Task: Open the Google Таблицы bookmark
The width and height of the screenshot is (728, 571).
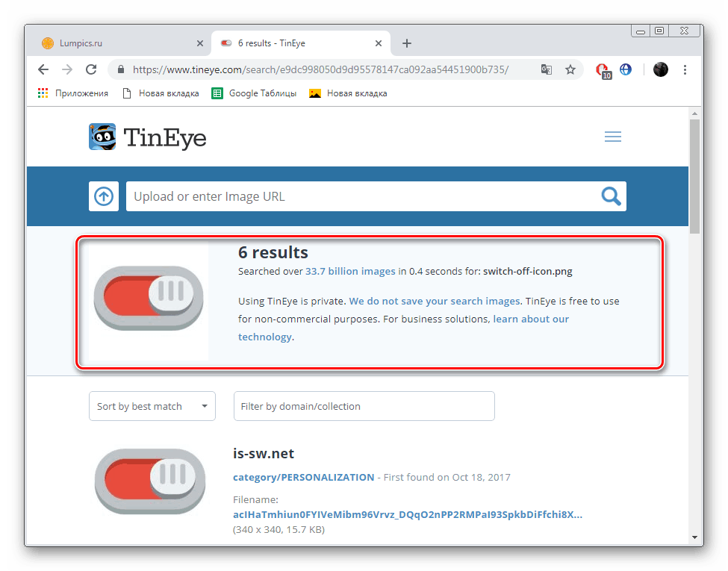Action: click(255, 93)
